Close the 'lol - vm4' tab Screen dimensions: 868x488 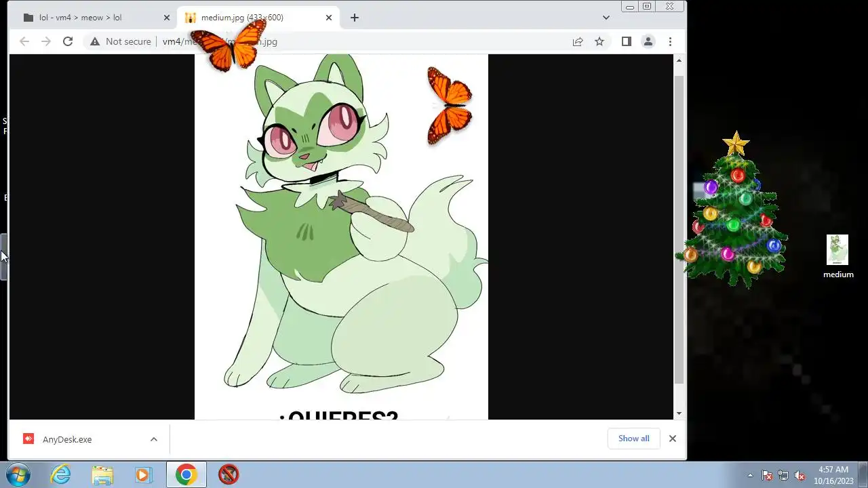(167, 18)
